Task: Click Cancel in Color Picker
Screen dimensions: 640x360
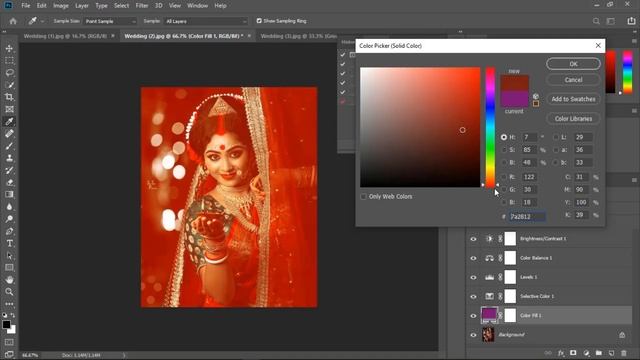Action: pos(573,80)
